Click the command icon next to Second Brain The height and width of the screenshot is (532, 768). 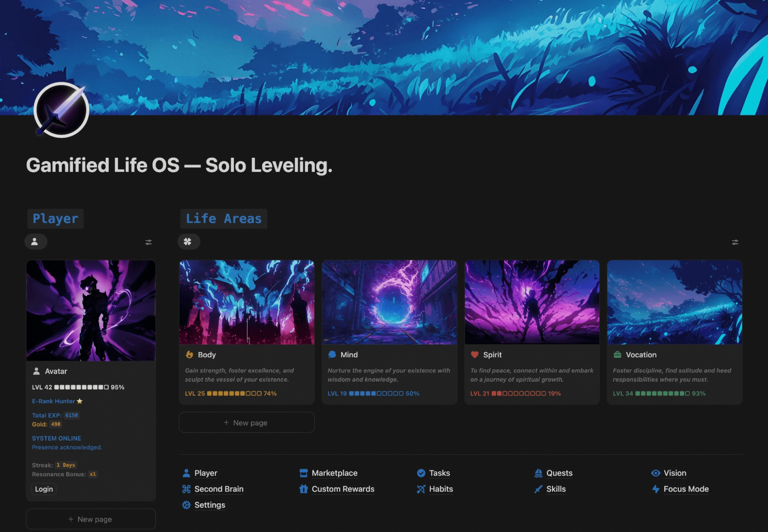click(x=187, y=489)
